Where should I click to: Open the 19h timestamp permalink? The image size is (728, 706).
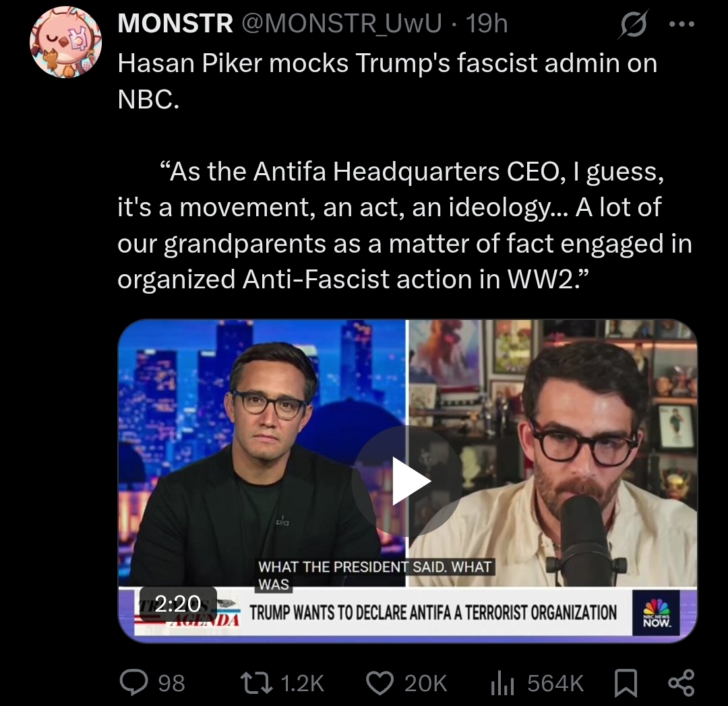(487, 23)
